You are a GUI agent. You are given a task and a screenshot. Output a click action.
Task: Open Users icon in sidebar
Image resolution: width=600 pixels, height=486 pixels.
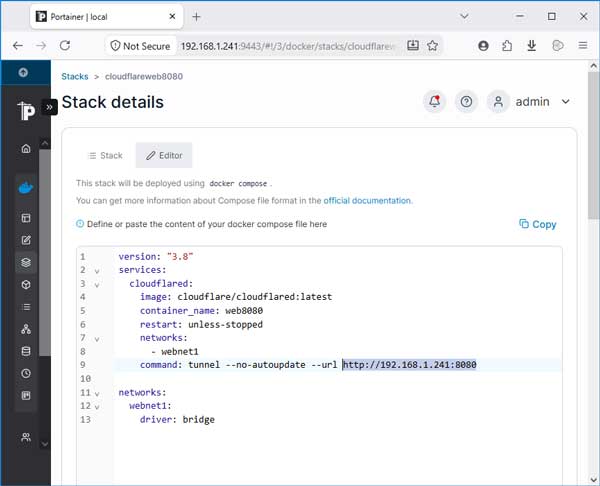26,437
